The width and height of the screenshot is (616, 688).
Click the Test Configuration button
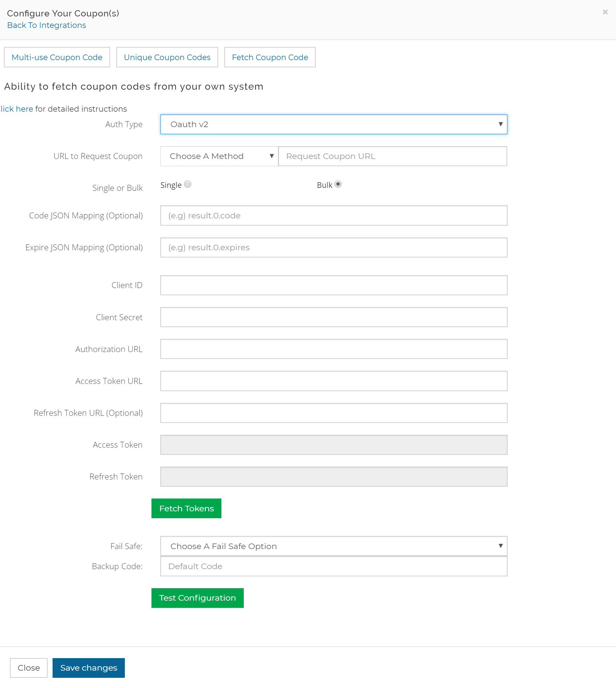pos(197,598)
